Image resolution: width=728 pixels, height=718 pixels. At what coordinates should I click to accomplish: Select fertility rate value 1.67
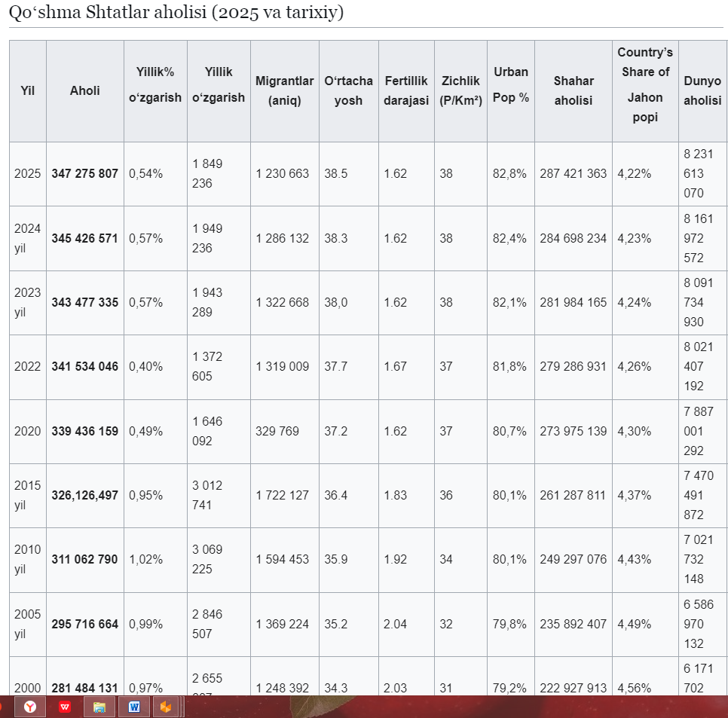point(395,367)
